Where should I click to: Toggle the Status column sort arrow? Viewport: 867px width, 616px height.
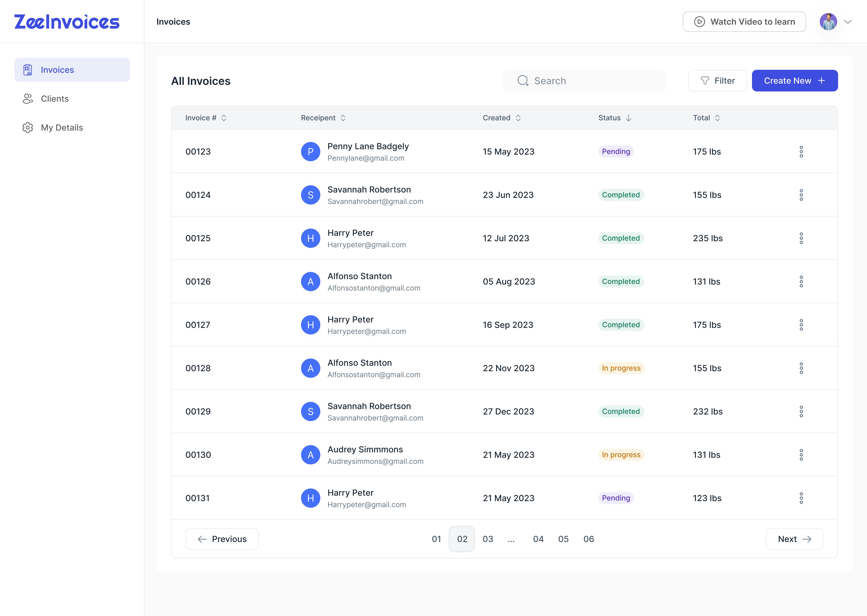629,118
